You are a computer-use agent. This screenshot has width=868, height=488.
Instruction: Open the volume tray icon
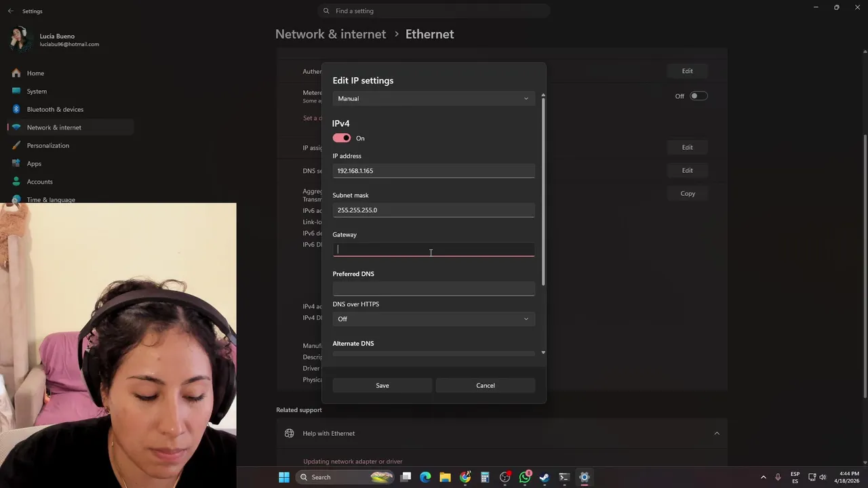tap(823, 477)
